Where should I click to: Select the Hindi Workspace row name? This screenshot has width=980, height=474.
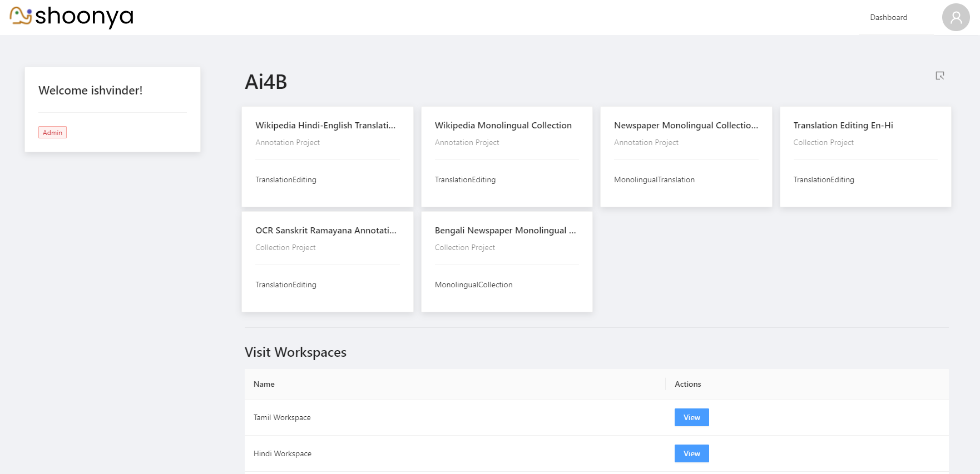click(283, 453)
